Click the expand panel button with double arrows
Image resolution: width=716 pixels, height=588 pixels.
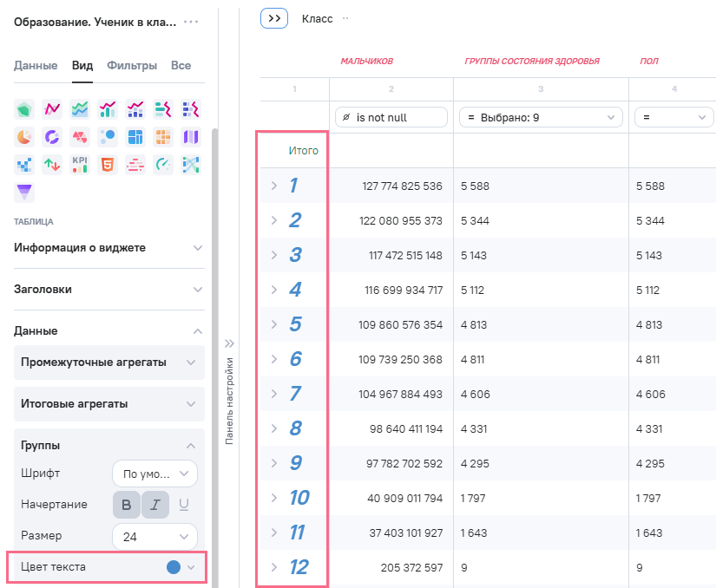(273, 18)
